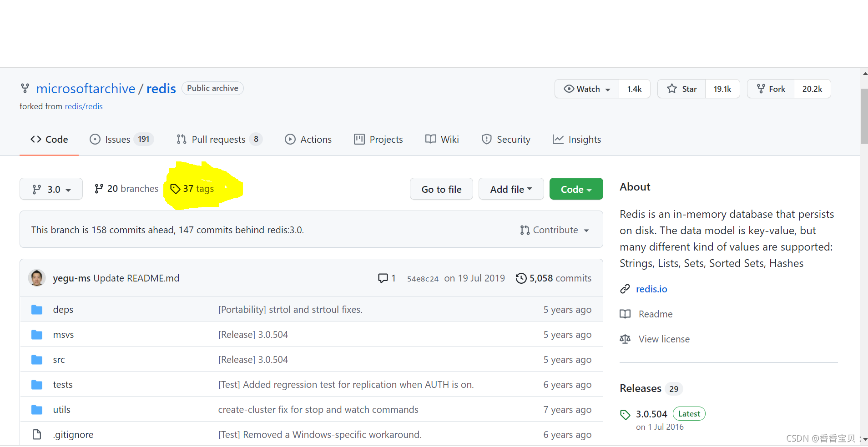Screen dimensions: 868x447
Task: Open the Releases 29 heading link
Action: point(651,388)
